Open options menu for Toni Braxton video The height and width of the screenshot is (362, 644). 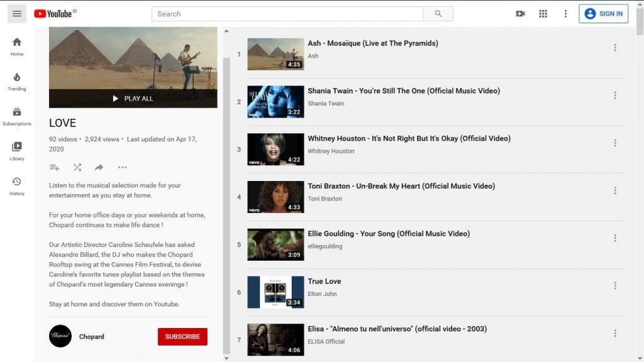click(x=615, y=190)
